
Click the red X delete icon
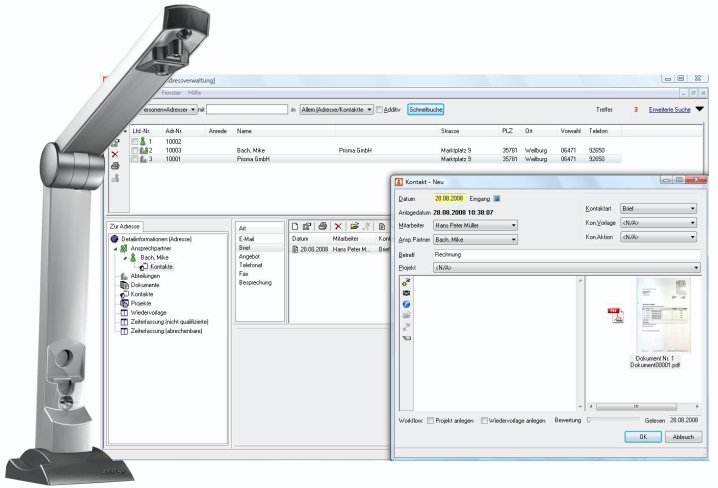pos(339,228)
